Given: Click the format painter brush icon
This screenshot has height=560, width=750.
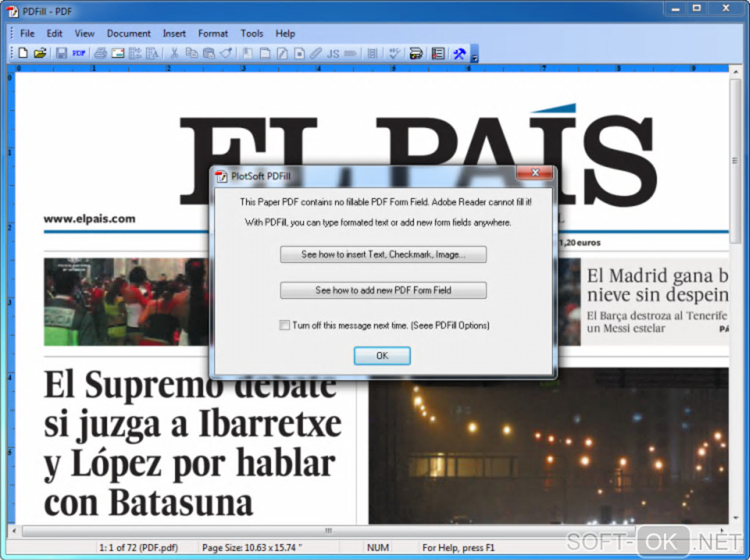Looking at the screenshot, I should coord(226,53).
